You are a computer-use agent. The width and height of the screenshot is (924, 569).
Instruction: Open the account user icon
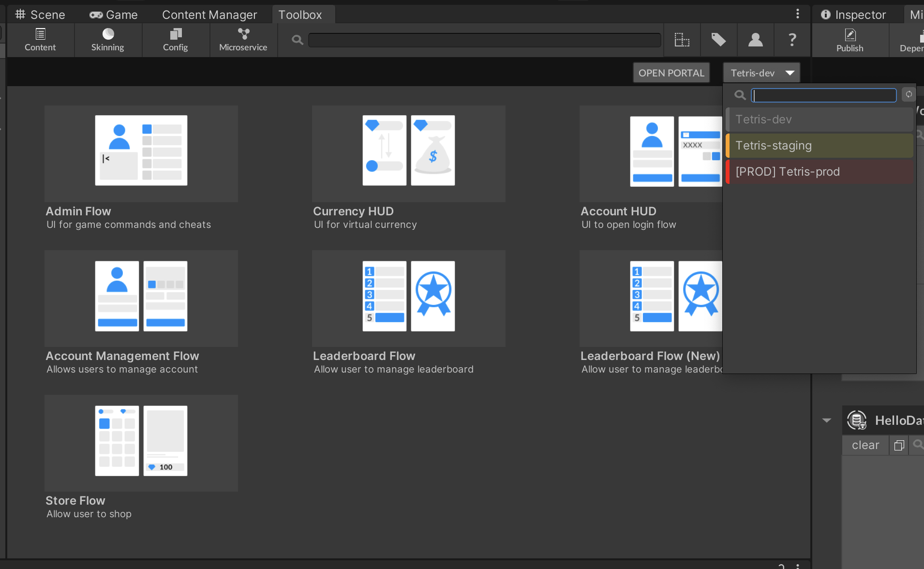click(x=755, y=40)
